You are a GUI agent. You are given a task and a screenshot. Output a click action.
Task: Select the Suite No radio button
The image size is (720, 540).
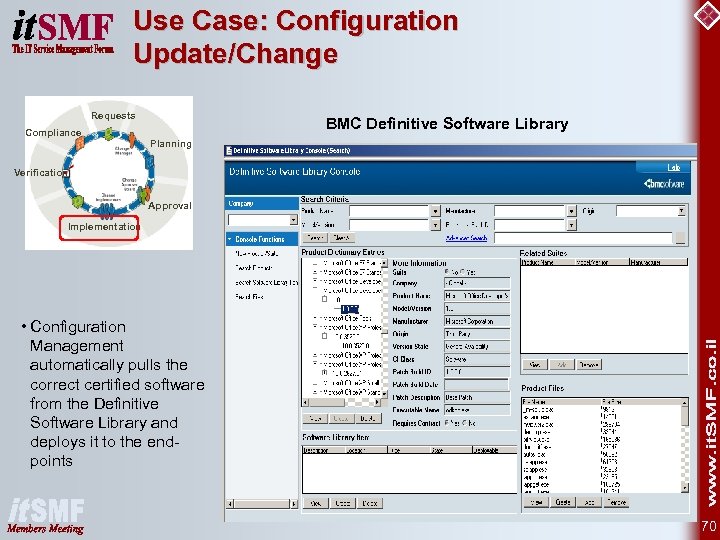pos(448,272)
